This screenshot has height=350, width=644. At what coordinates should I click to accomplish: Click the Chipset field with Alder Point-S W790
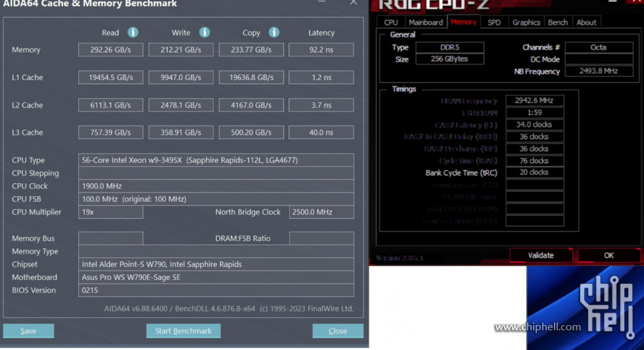click(x=216, y=264)
